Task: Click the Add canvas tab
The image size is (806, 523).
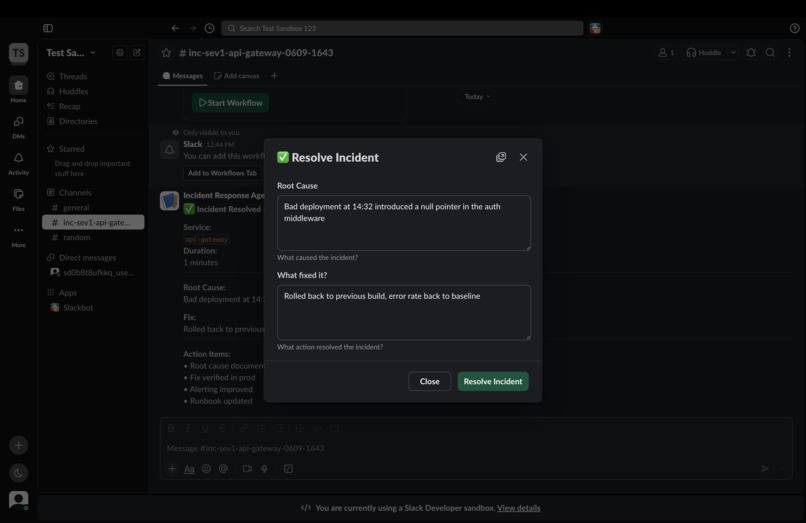Action: point(236,76)
